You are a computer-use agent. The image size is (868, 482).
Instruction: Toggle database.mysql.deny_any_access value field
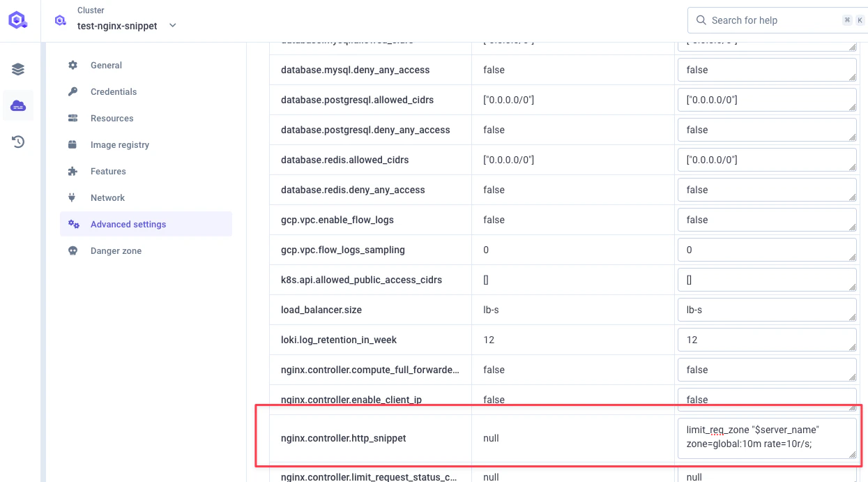(x=767, y=69)
